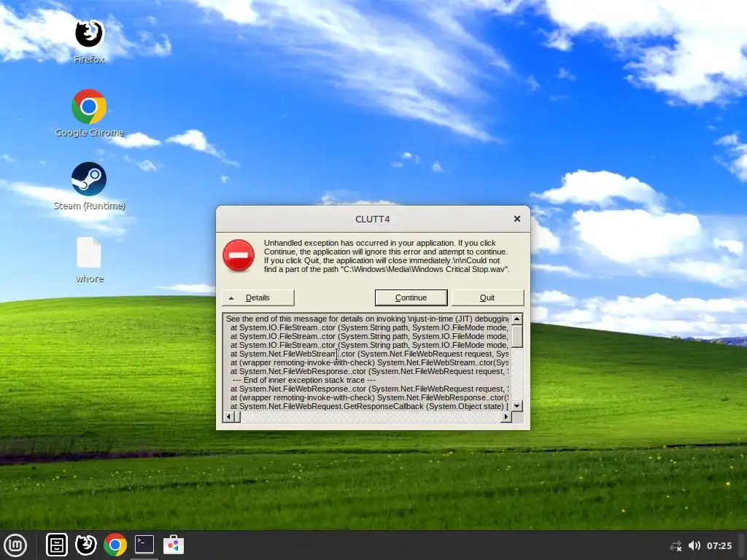
Task: Click the horizontal scrollbar thumb in details
Action: pos(237,417)
